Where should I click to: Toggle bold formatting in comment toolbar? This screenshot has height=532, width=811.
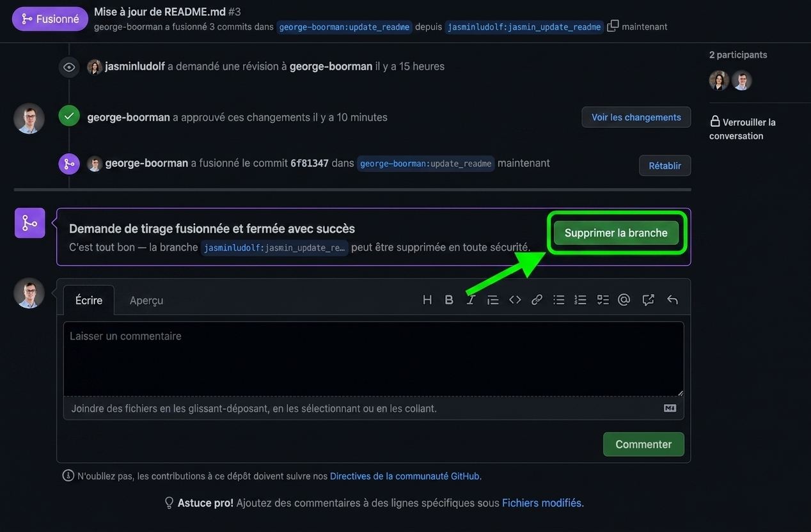click(449, 299)
